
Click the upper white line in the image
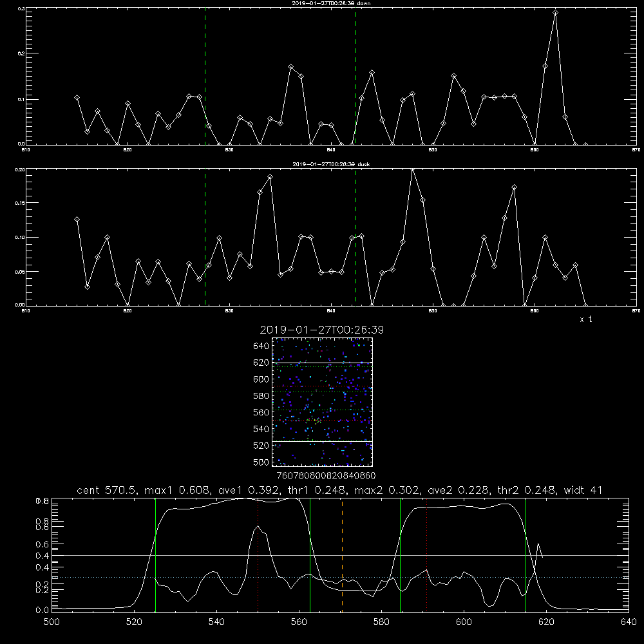pyautogui.click(x=323, y=363)
